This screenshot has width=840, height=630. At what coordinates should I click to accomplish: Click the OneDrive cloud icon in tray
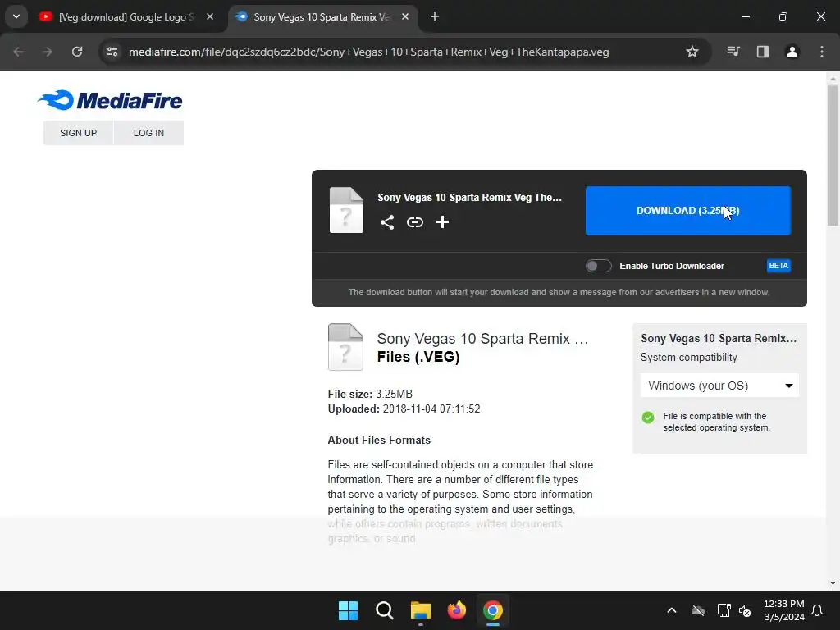pyautogui.click(x=698, y=610)
